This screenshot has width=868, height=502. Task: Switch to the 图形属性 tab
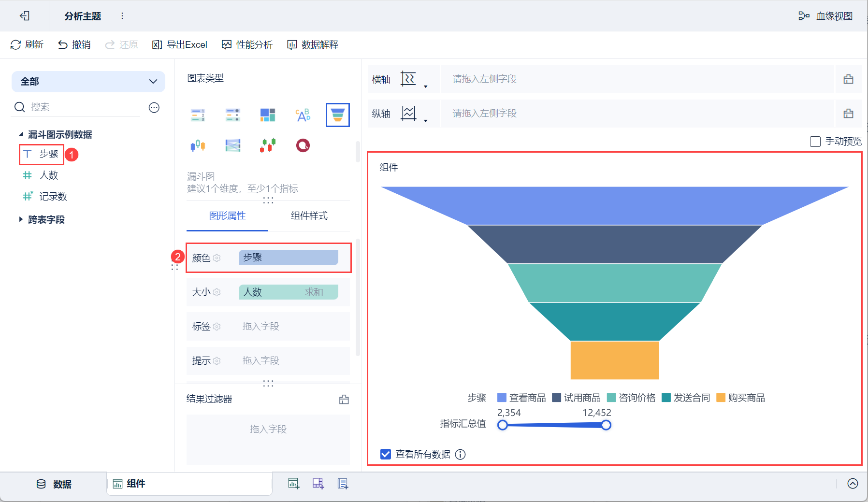tap(227, 216)
